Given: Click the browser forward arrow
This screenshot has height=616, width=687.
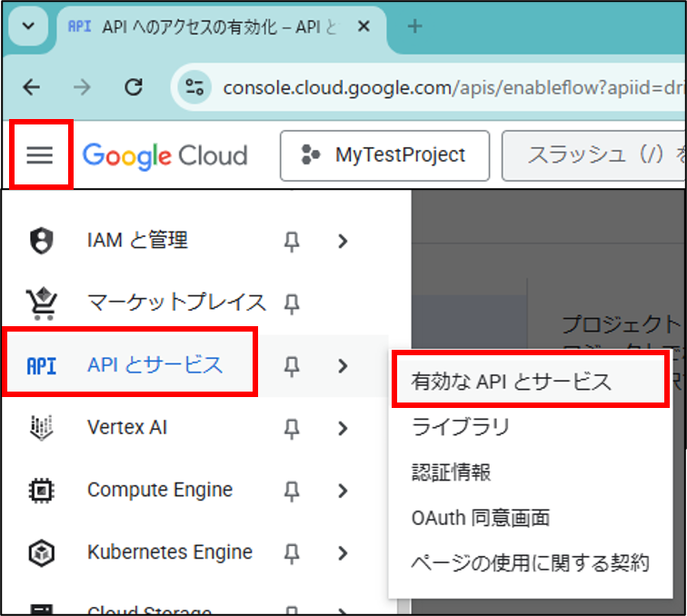Looking at the screenshot, I should 82,87.
